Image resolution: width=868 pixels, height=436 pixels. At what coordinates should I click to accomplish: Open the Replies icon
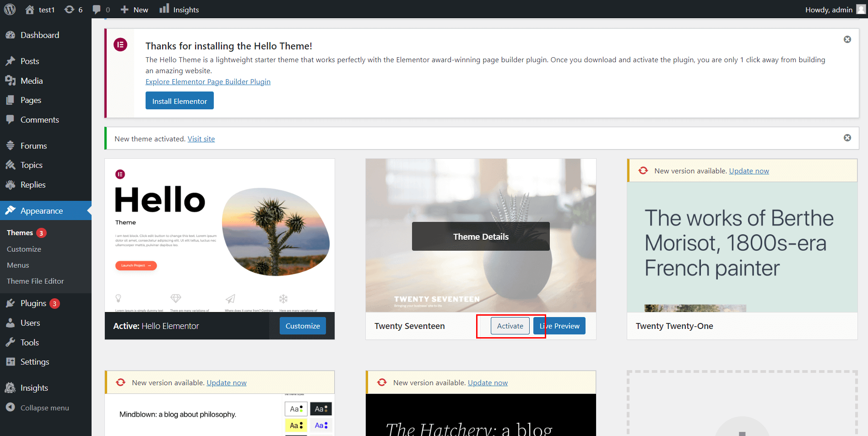(11, 184)
